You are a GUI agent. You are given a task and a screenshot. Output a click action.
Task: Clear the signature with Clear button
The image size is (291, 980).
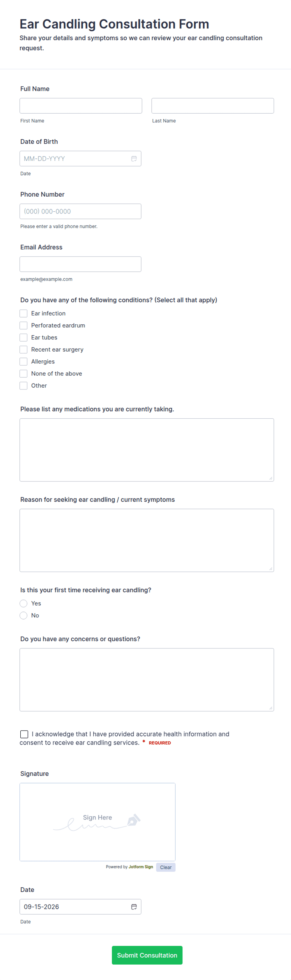point(166,867)
